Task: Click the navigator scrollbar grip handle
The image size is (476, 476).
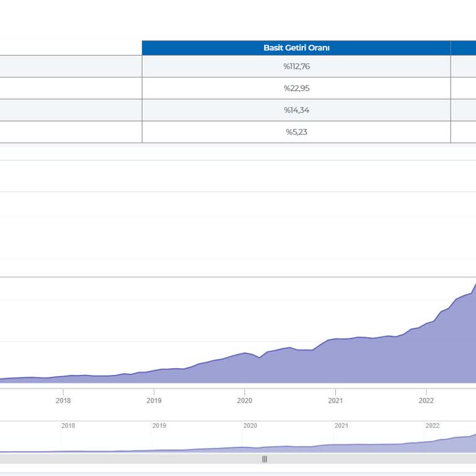Action: point(265,459)
